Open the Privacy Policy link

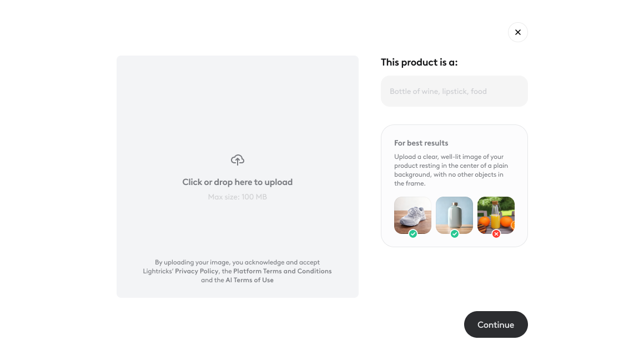pyautogui.click(x=197, y=271)
